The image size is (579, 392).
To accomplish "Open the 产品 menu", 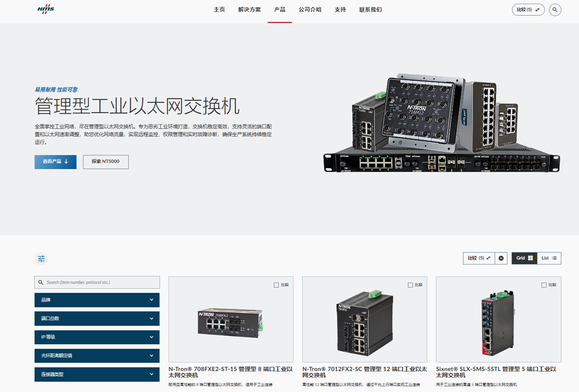I will 280,10.
